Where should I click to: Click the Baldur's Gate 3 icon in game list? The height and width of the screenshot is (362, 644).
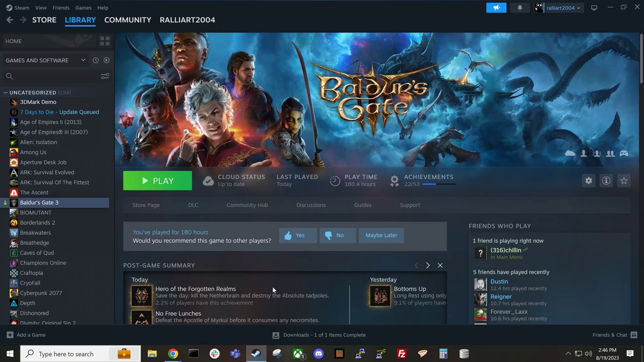click(x=14, y=203)
